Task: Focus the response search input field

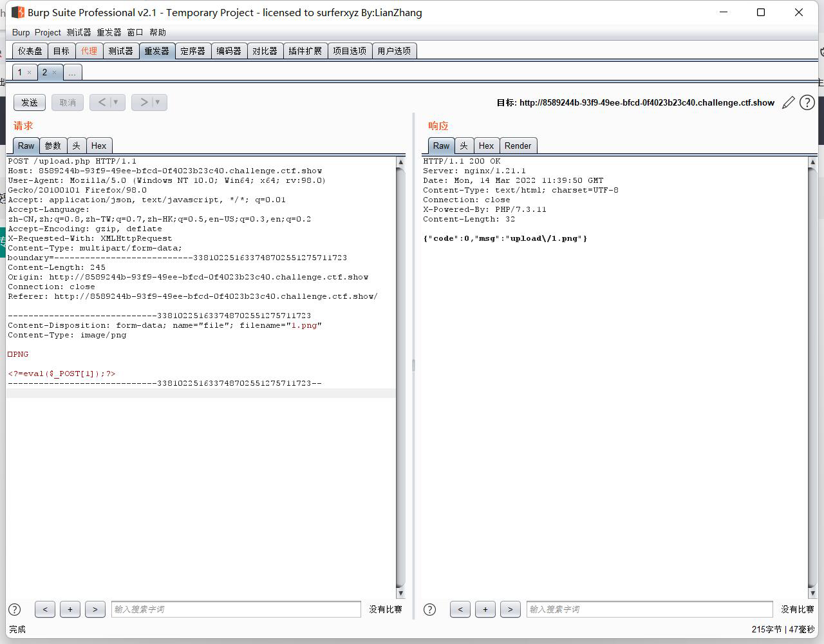Action: click(x=650, y=609)
